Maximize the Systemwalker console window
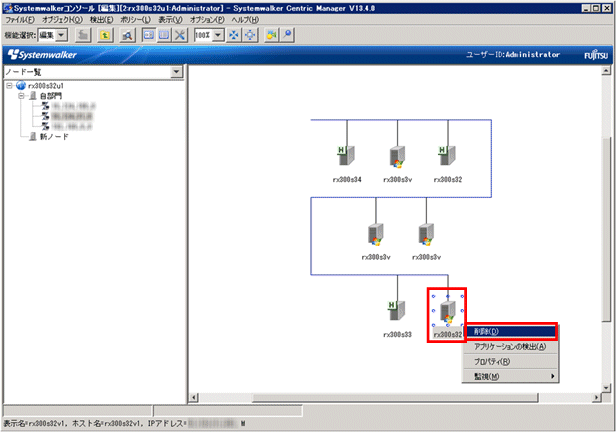616x432 pixels. (x=596, y=8)
